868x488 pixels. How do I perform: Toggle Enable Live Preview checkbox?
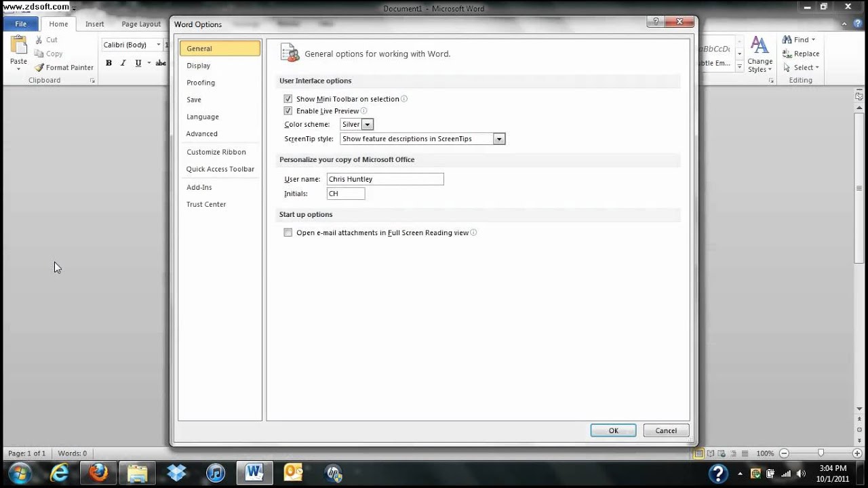click(288, 110)
